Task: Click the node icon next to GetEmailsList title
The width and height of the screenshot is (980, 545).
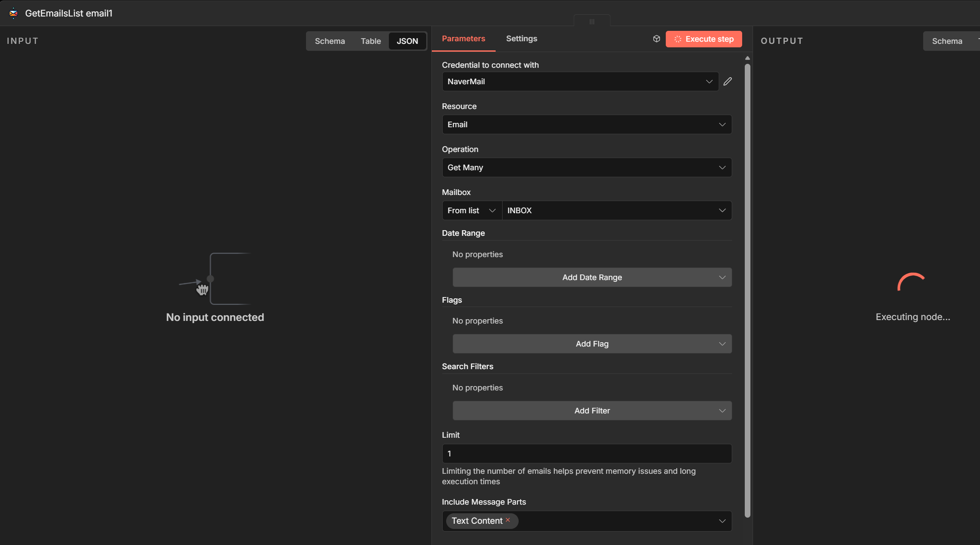Action: tap(13, 13)
